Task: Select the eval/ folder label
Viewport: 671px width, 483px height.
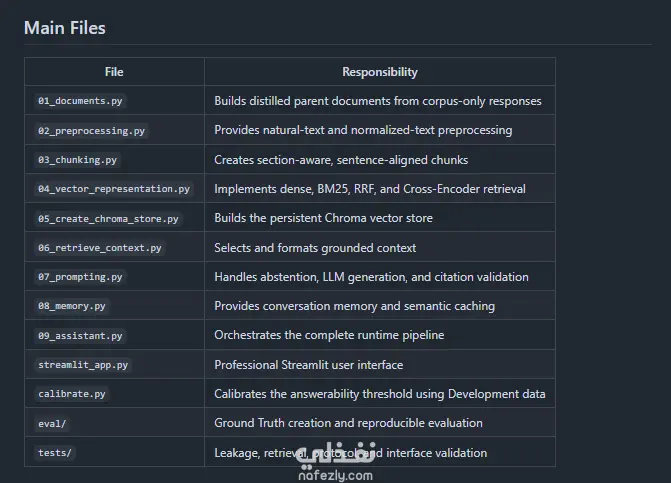Action: coord(52,424)
